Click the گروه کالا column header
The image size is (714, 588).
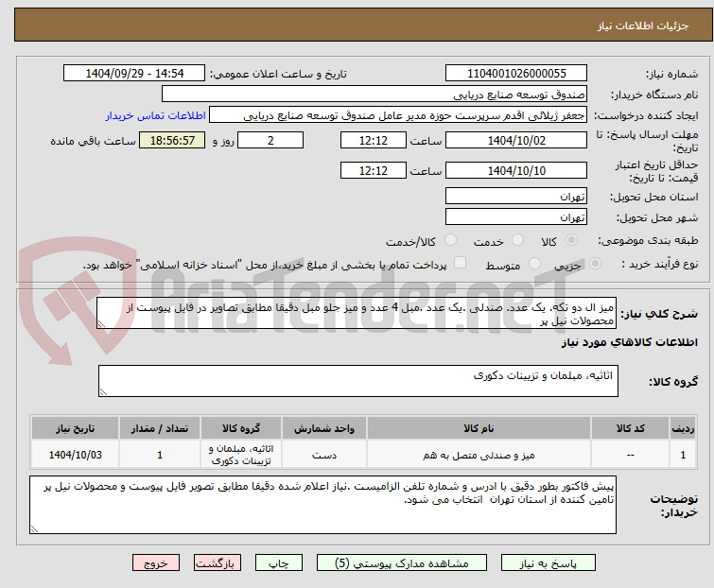241,428
